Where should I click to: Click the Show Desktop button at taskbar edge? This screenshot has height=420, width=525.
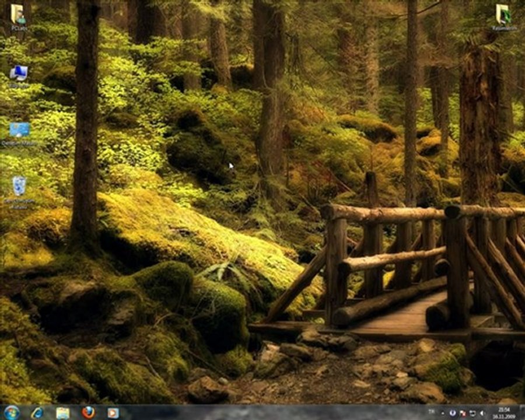[521, 412]
